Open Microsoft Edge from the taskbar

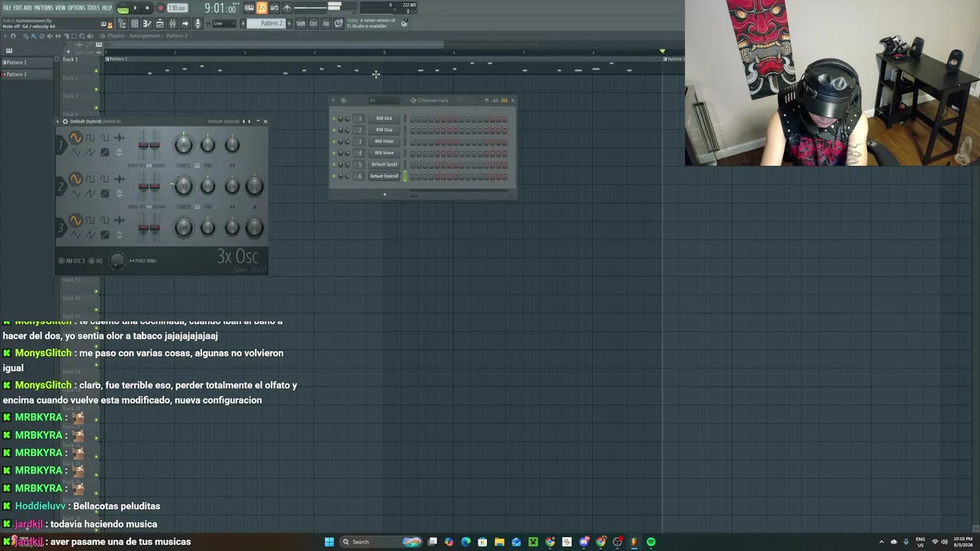tap(465, 542)
